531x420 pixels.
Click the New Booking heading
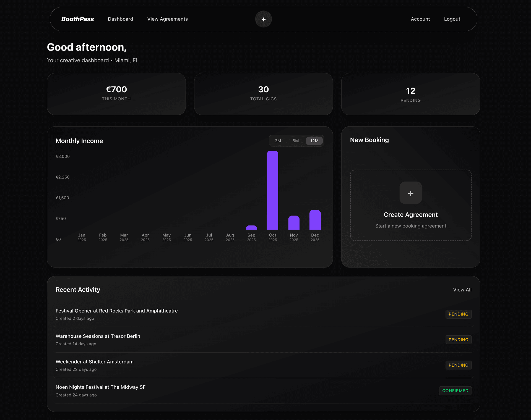coord(369,140)
